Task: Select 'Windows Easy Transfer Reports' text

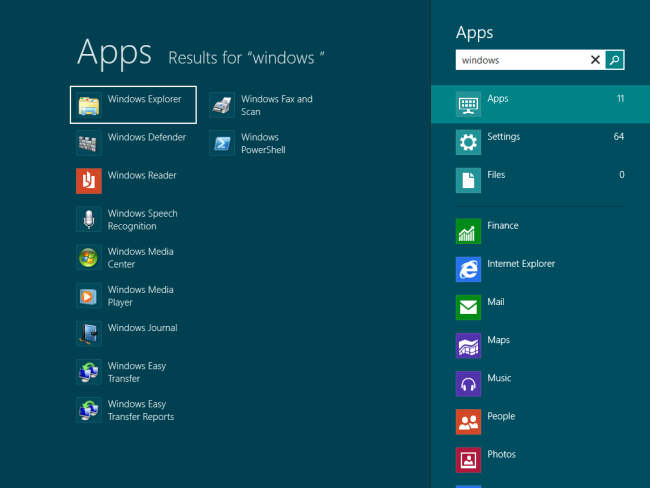Action: [141, 410]
